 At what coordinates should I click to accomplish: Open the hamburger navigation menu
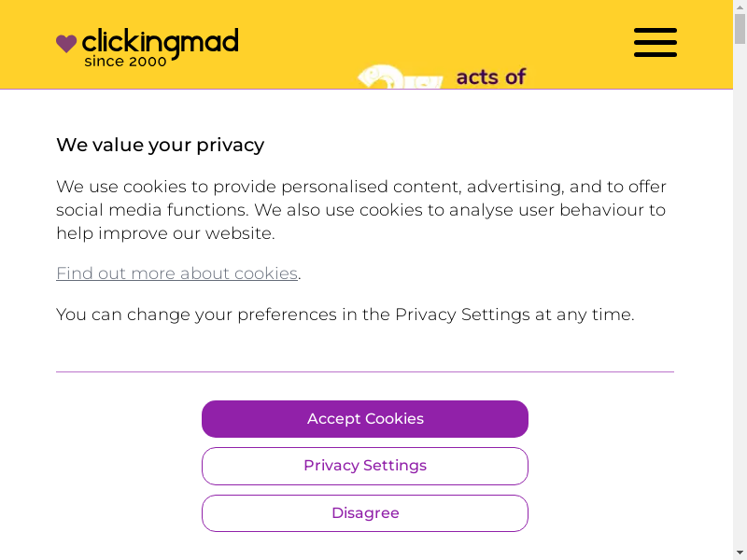point(655,43)
